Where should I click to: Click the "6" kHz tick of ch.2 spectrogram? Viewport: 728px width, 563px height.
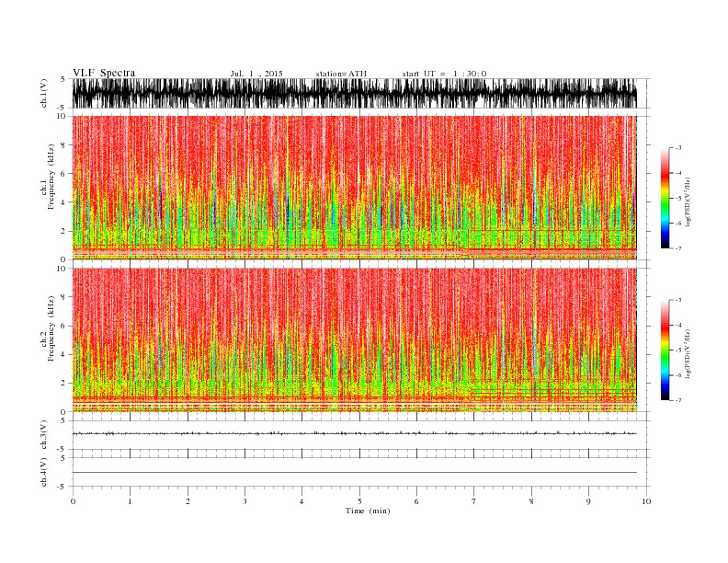(x=63, y=326)
